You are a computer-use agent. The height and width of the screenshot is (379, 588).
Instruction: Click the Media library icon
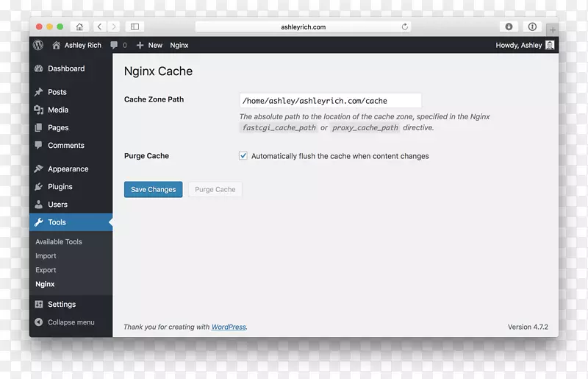point(39,110)
